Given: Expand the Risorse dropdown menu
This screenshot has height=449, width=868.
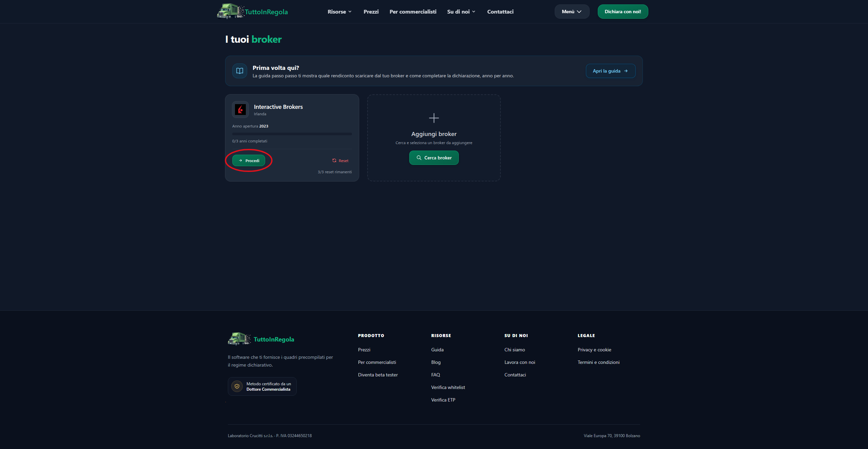Looking at the screenshot, I should (339, 12).
